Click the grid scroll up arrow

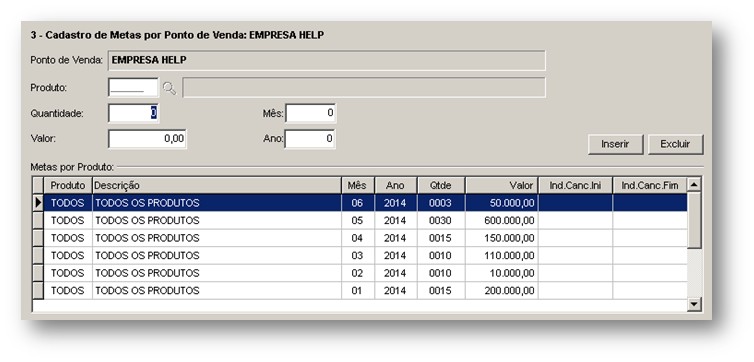pos(694,185)
